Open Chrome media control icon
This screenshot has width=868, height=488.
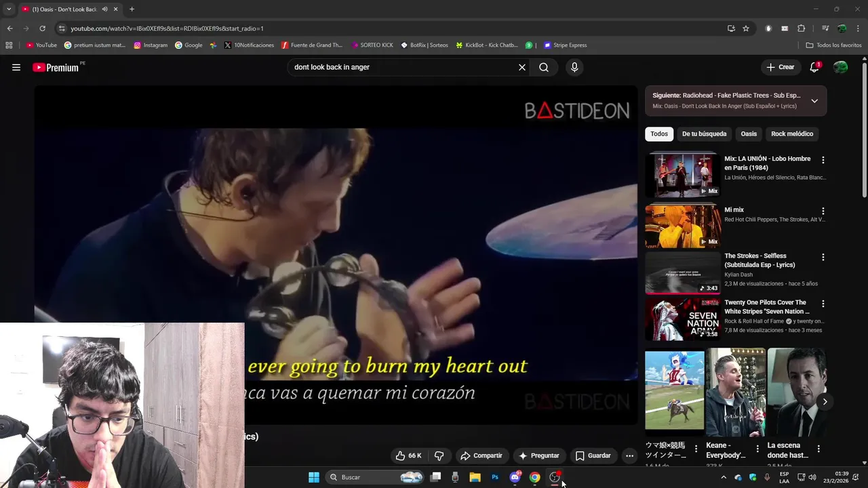click(825, 28)
